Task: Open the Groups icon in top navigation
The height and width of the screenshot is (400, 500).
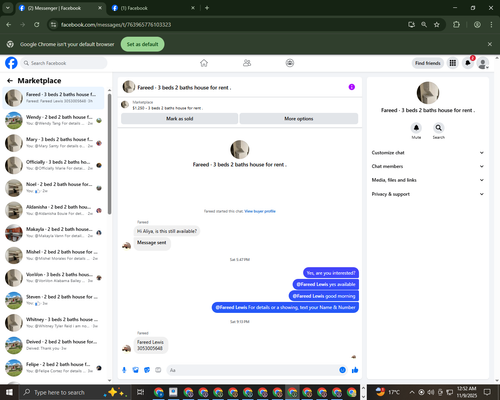Action: (x=290, y=63)
